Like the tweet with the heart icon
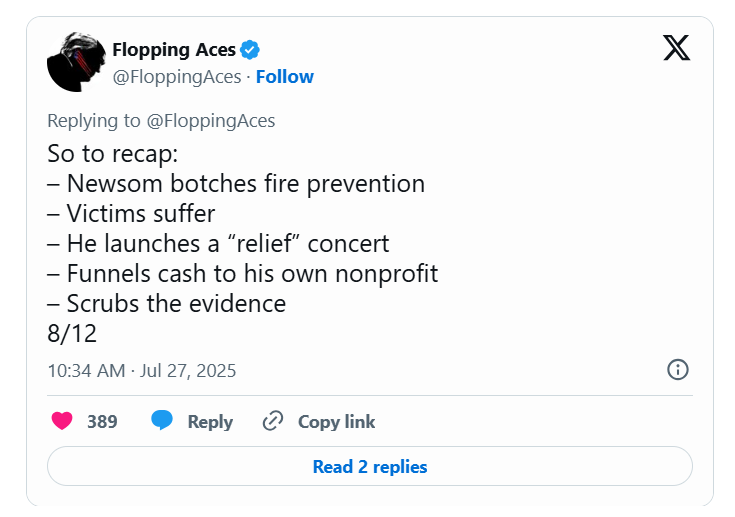Viewport: 735px width, 517px height. pos(62,421)
